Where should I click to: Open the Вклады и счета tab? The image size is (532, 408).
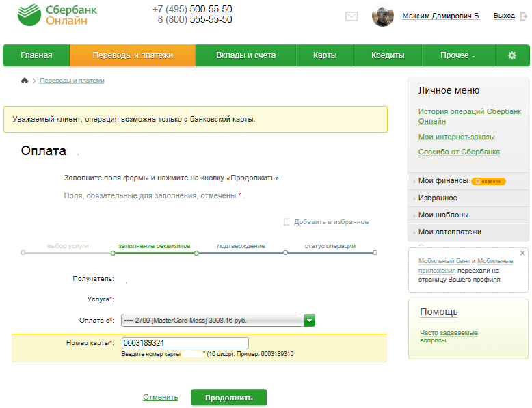pos(246,55)
